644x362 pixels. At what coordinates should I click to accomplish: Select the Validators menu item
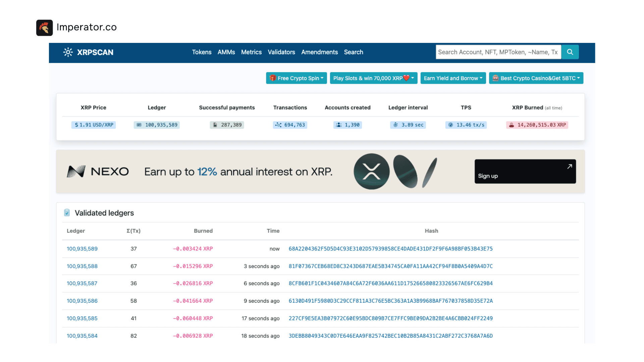point(281,52)
